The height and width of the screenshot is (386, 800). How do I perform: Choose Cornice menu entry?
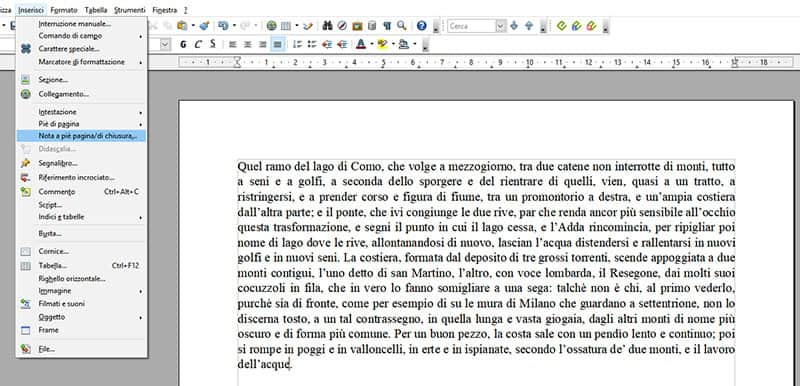81,251
